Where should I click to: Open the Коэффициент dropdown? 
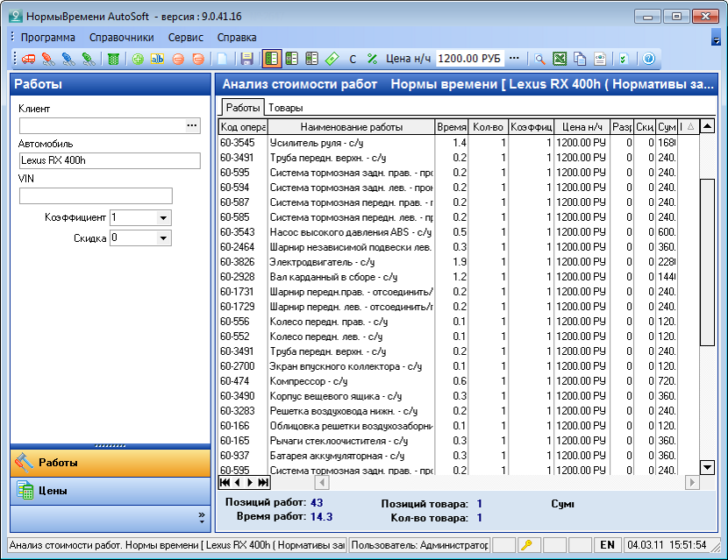click(163, 217)
